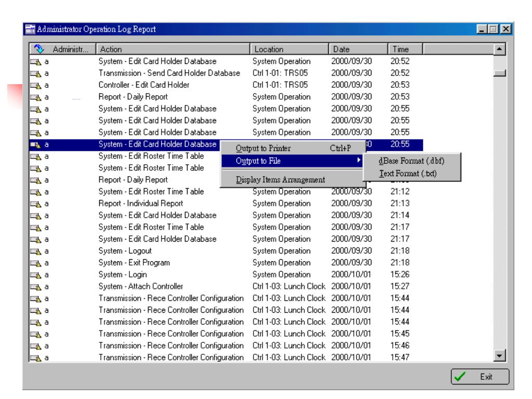Click the green checkmark Exit button
Image resolution: width=532 pixels, height=399 pixels.
pyautogui.click(x=480, y=377)
